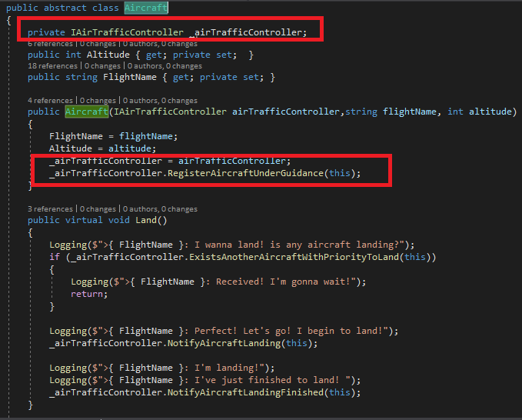Screen dimensions: 522x420
Task: Open the '4 references' CodeLens above the constructor
Action: click(50, 100)
